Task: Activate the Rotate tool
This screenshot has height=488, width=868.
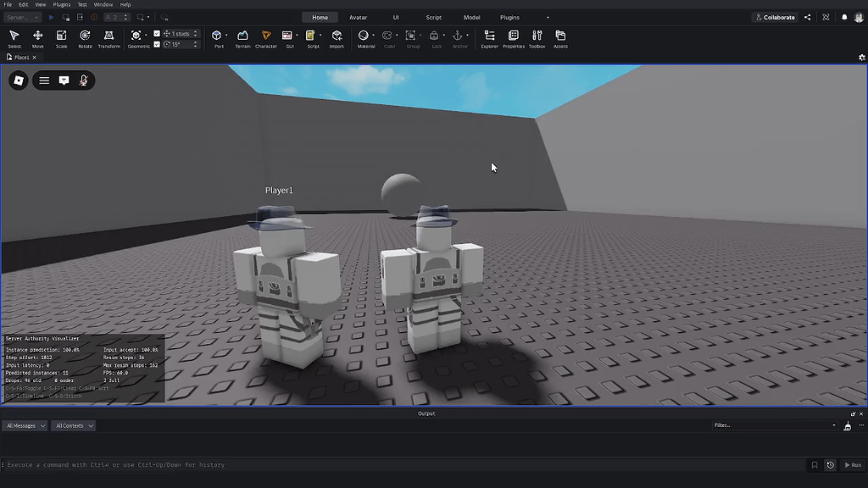Action: point(86,39)
